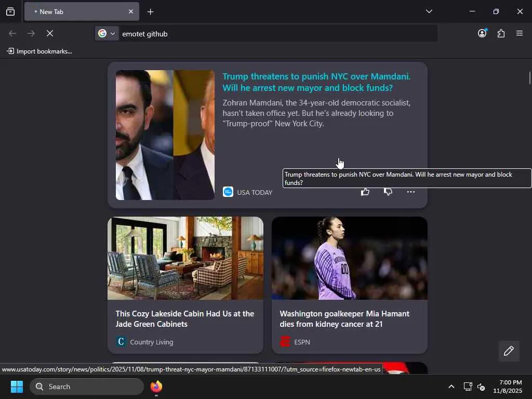The width and height of the screenshot is (532, 399).
Task: Thumbs up the USA TODAY story
Action: point(365,192)
